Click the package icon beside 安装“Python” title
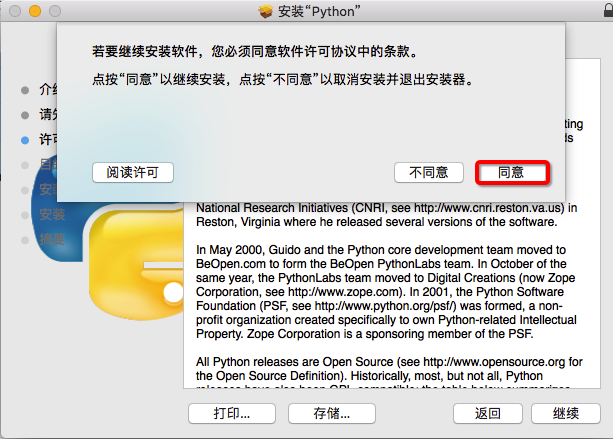This screenshot has height=439, width=613. [265, 11]
